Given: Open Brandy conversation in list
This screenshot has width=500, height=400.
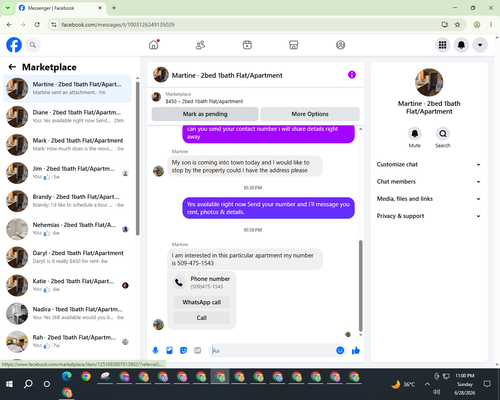Looking at the screenshot, I should (x=67, y=201).
